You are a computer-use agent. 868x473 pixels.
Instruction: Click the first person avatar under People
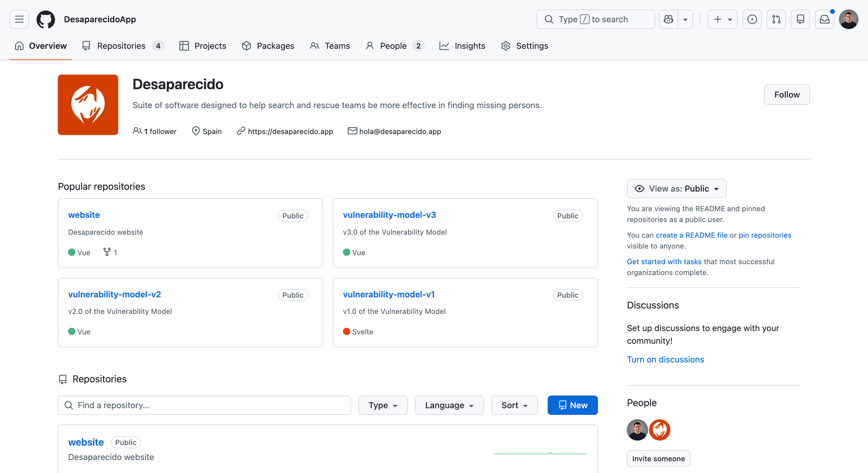[x=637, y=430]
